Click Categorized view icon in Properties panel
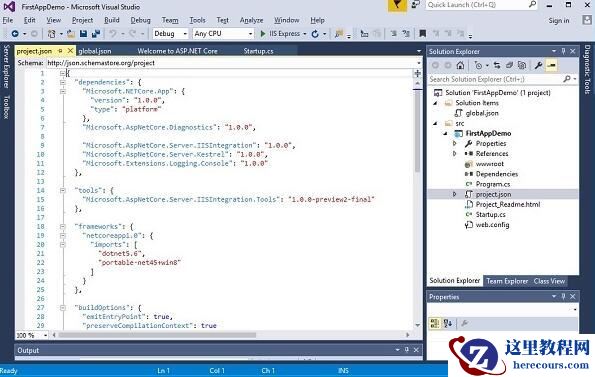595x377 pixels. (x=434, y=323)
